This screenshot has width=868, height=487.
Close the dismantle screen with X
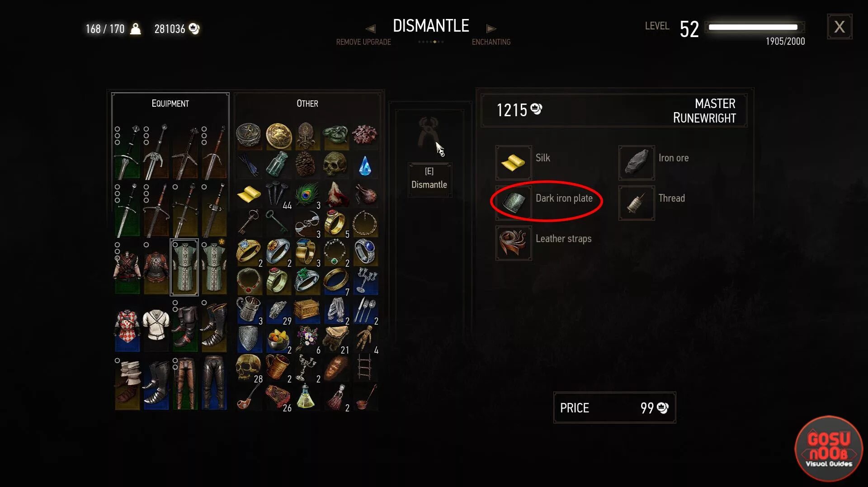[840, 27]
